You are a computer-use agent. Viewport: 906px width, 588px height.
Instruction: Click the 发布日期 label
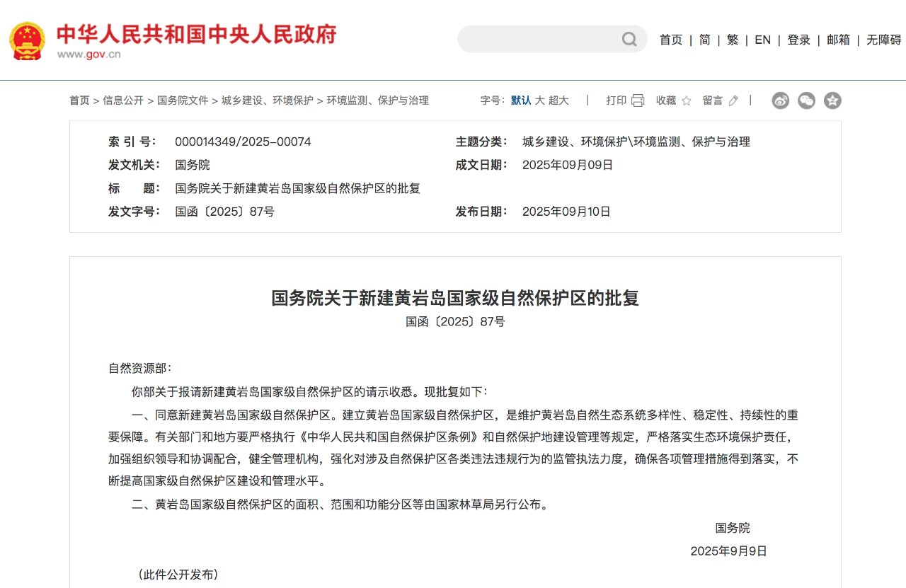coord(482,212)
